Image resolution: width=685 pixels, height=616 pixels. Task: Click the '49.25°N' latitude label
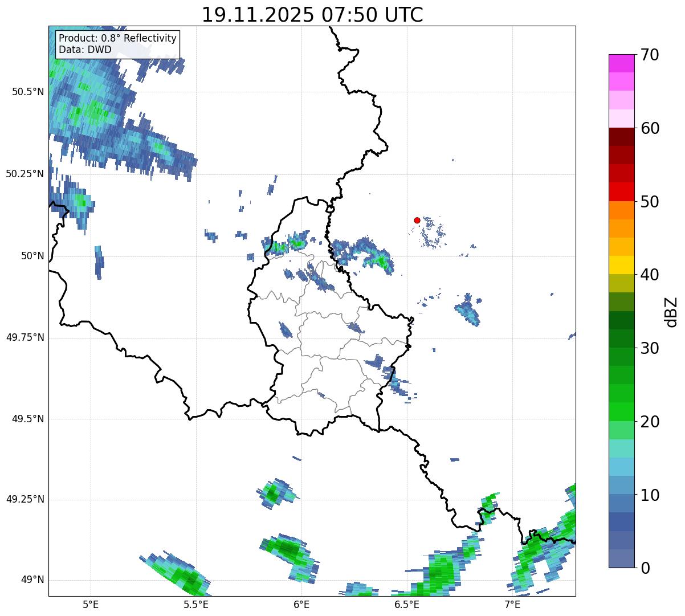tap(25, 499)
